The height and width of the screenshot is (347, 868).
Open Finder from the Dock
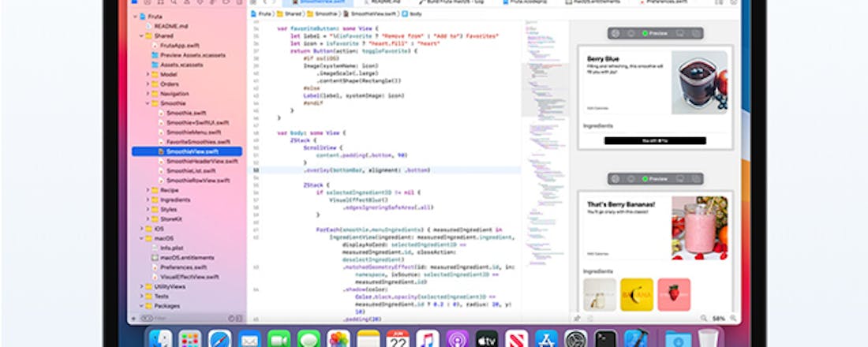coord(160,338)
